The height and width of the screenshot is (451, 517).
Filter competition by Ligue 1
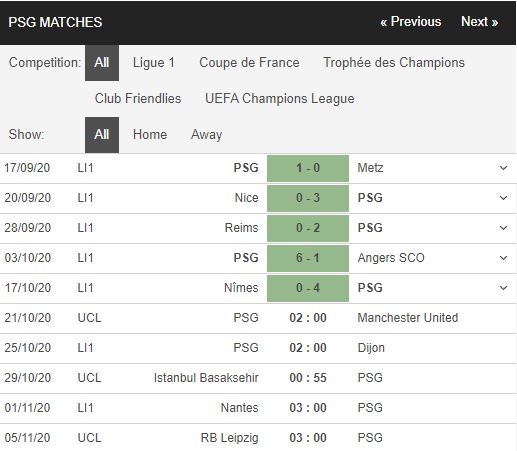[154, 63]
